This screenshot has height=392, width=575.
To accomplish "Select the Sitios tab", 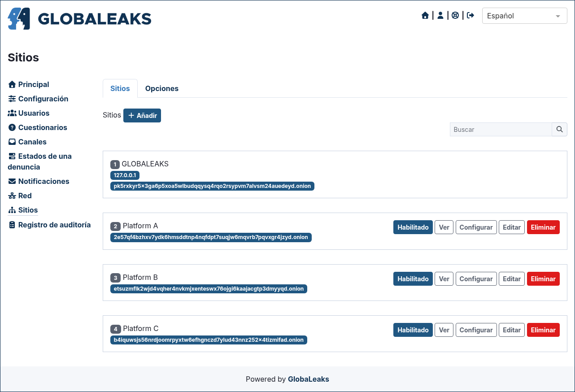I will (x=120, y=88).
